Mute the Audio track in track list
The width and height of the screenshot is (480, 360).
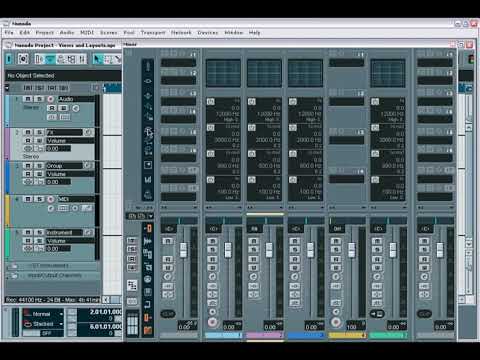click(28, 99)
